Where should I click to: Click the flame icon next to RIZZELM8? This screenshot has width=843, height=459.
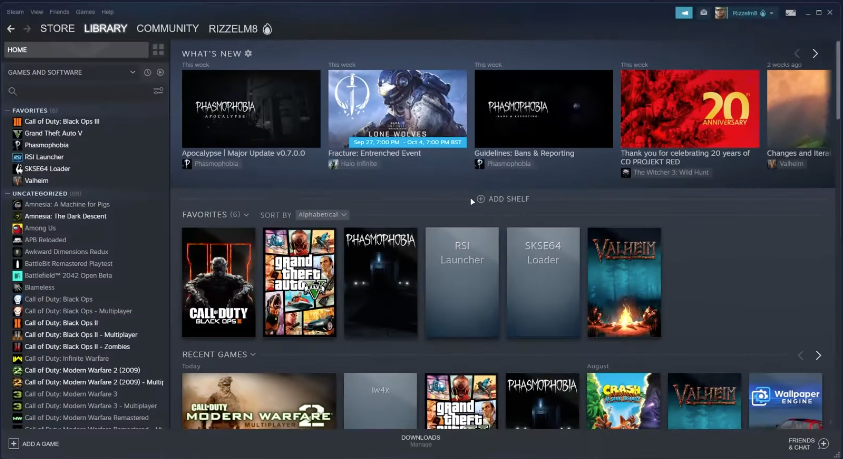click(267, 29)
